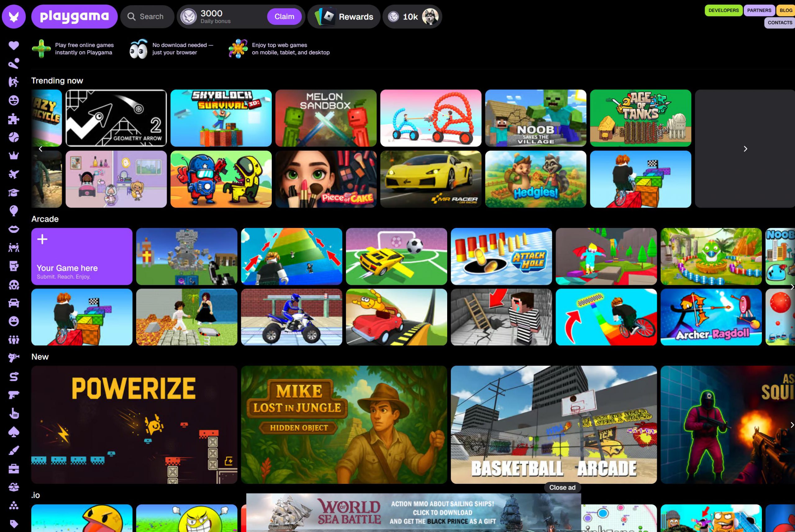795x532 pixels.
Task: Launch the Melon Sandbox game
Action: (325, 118)
